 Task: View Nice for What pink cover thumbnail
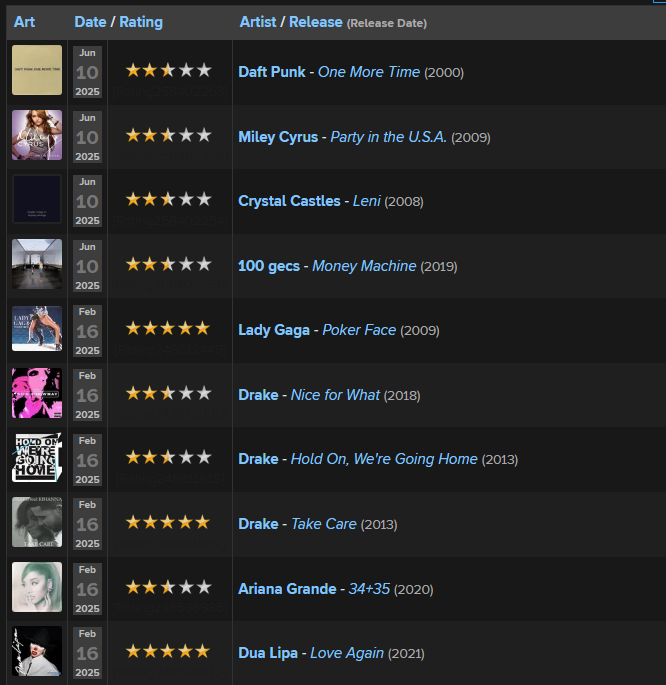(x=37, y=393)
